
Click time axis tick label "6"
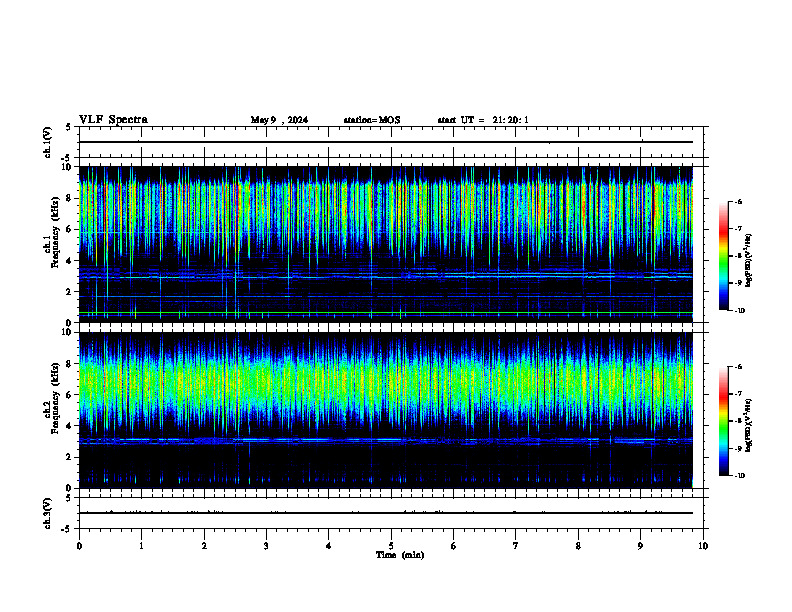pos(454,546)
